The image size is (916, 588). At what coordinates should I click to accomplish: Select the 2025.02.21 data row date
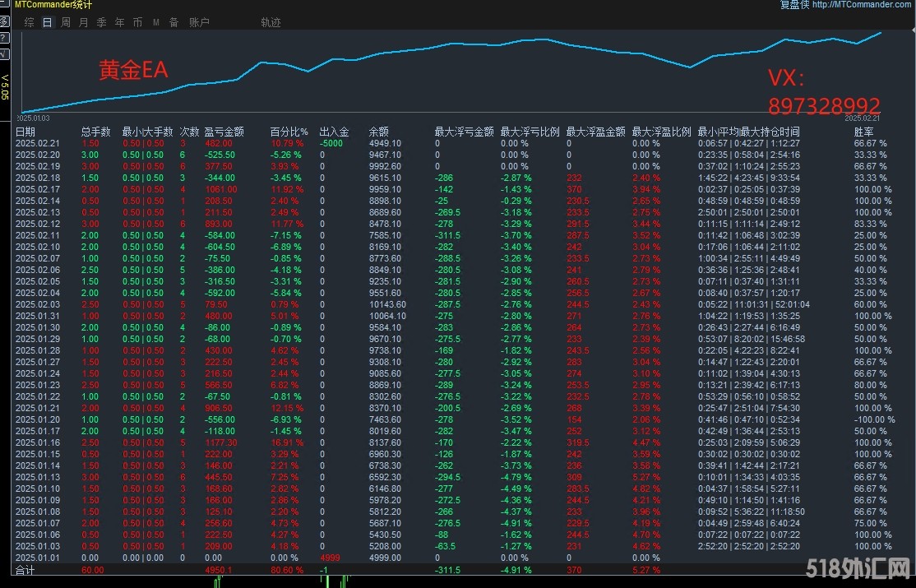[x=38, y=143]
